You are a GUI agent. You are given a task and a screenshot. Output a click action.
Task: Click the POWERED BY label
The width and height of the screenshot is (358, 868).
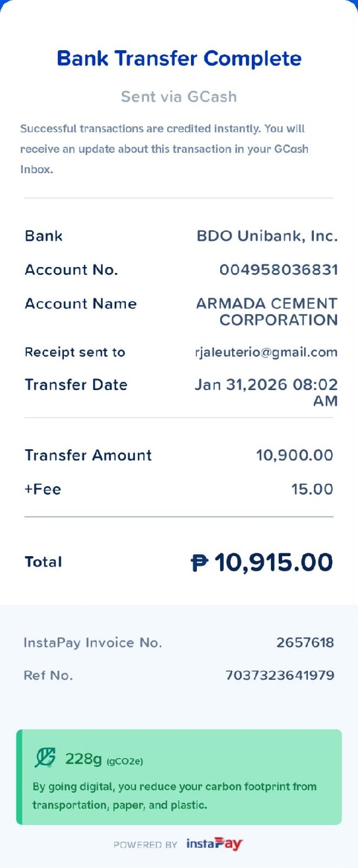[146, 845]
